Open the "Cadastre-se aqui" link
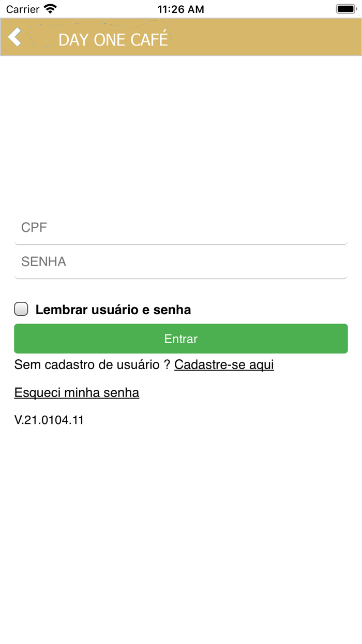Image resolution: width=362 pixels, height=644 pixels. point(224,364)
